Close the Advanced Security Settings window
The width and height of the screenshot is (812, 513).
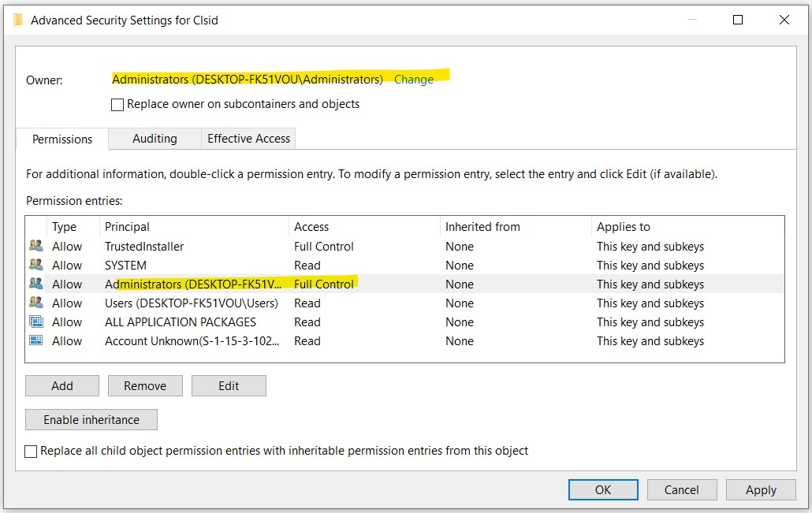[784, 20]
